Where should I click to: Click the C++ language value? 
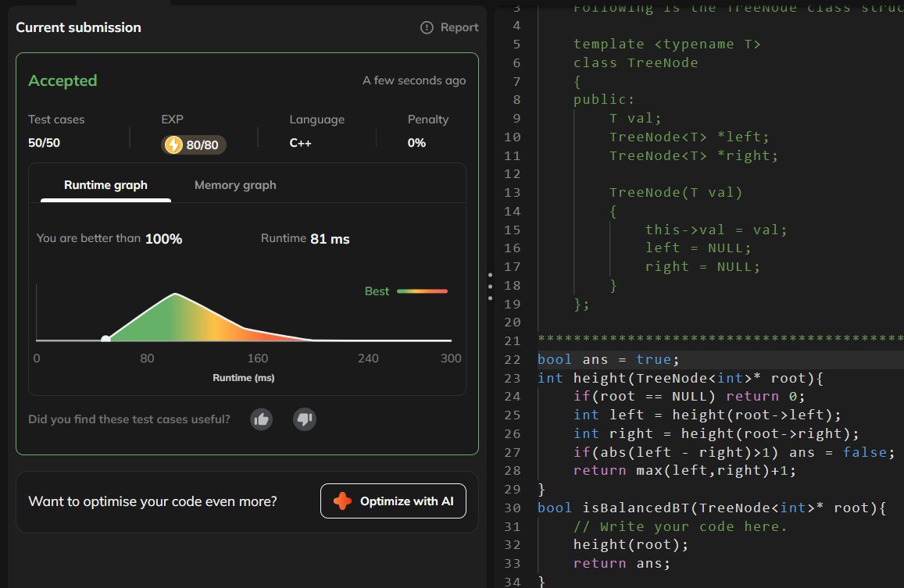point(300,142)
